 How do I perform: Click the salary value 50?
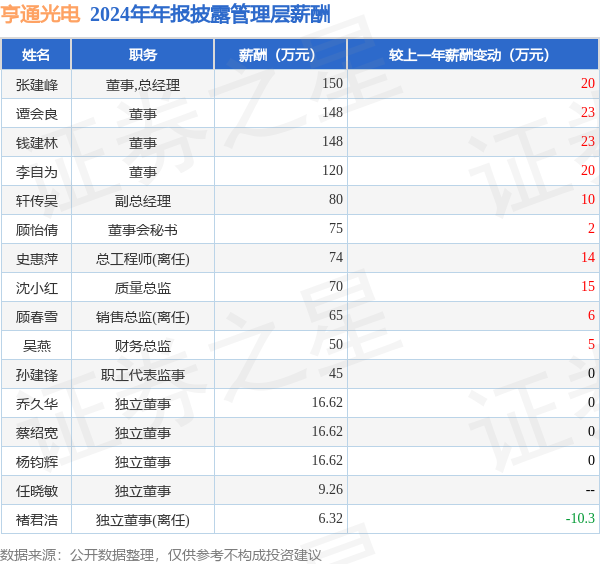click(336, 344)
